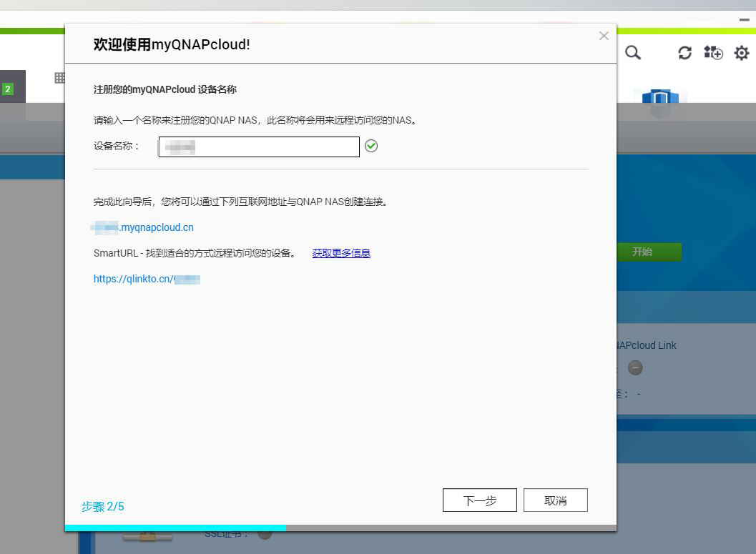Click the green validation checkmark icon
Screen dimensions: 756x554
pos(371,146)
